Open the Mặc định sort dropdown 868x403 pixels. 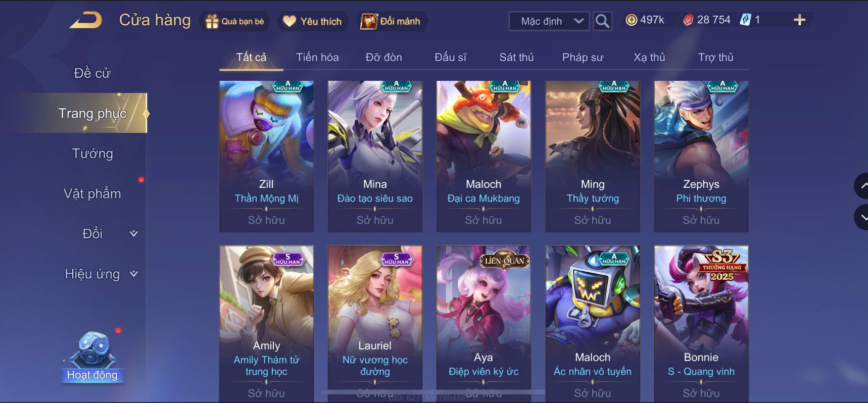549,21
